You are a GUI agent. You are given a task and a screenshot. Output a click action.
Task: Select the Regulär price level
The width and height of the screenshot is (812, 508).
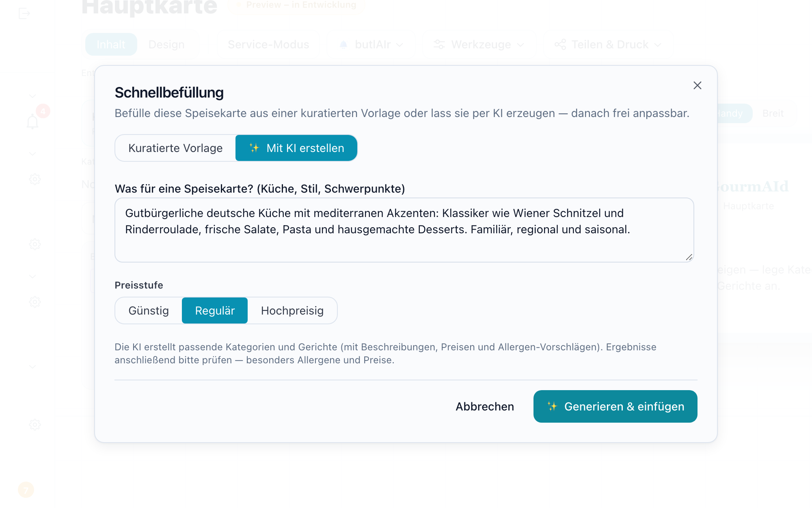[215, 310]
